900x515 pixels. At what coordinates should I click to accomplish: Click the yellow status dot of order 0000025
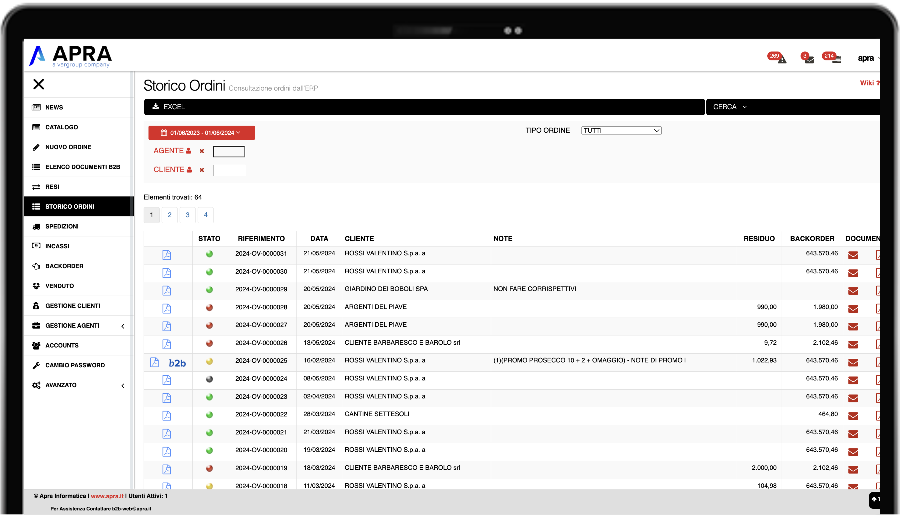210,361
